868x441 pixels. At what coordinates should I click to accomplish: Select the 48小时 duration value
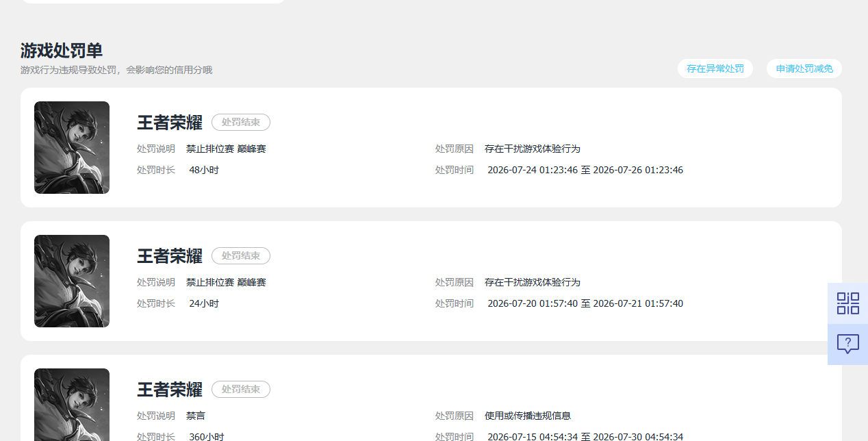click(x=204, y=170)
